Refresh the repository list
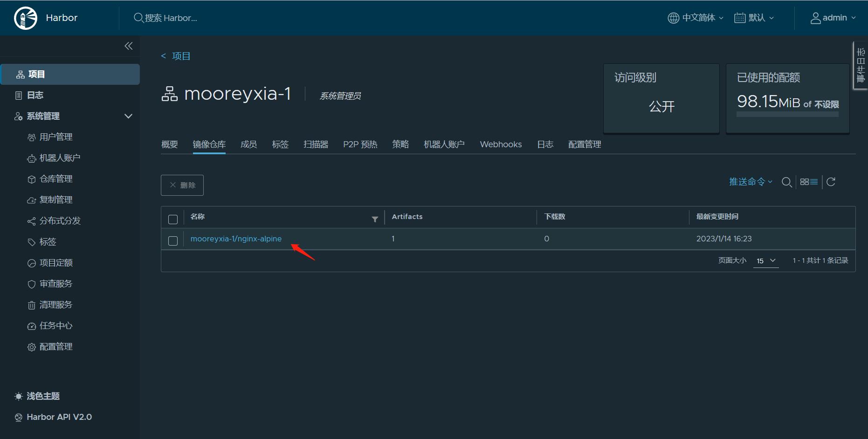The width and height of the screenshot is (868, 439). pos(831,182)
